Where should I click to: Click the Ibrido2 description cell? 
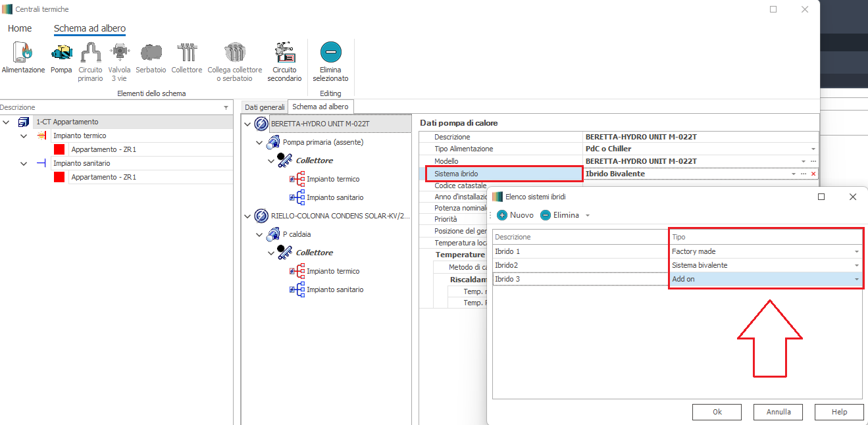[x=579, y=265]
